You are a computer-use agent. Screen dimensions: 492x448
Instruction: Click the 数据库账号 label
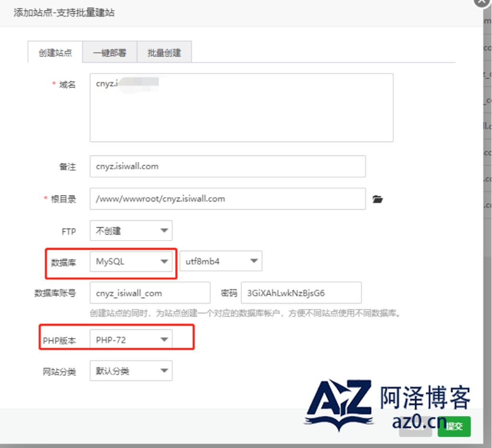[55, 293]
